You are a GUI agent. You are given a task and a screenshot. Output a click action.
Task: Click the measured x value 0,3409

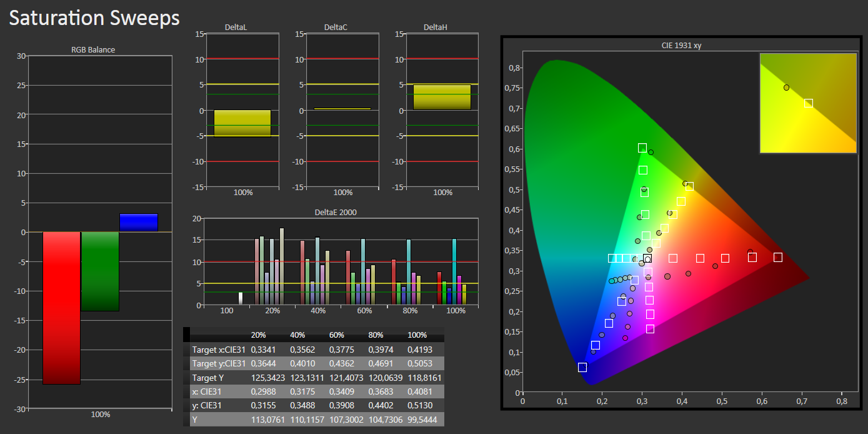(x=342, y=391)
